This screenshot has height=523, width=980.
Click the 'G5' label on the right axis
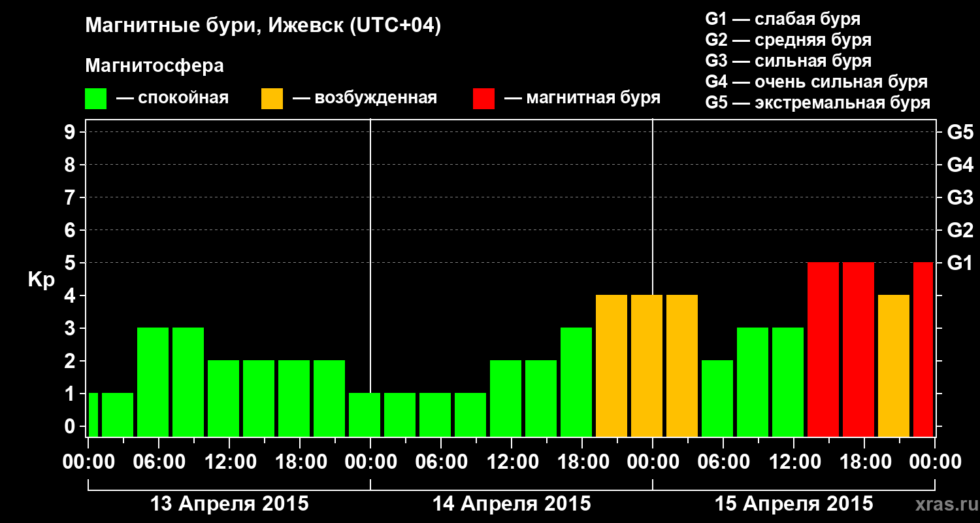point(960,132)
